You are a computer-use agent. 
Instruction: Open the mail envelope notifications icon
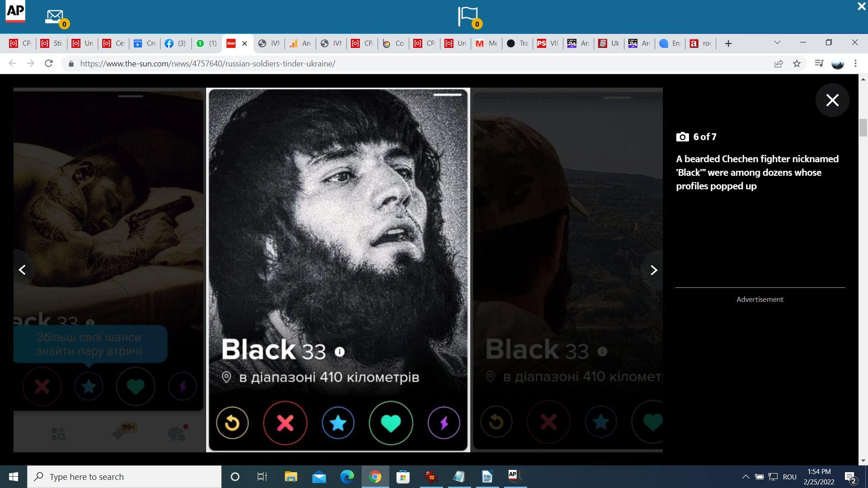55,16
